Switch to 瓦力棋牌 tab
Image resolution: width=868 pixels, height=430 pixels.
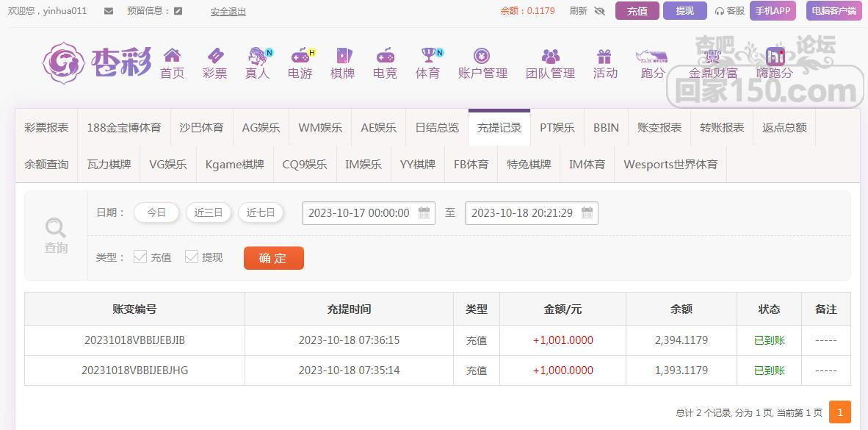click(109, 165)
